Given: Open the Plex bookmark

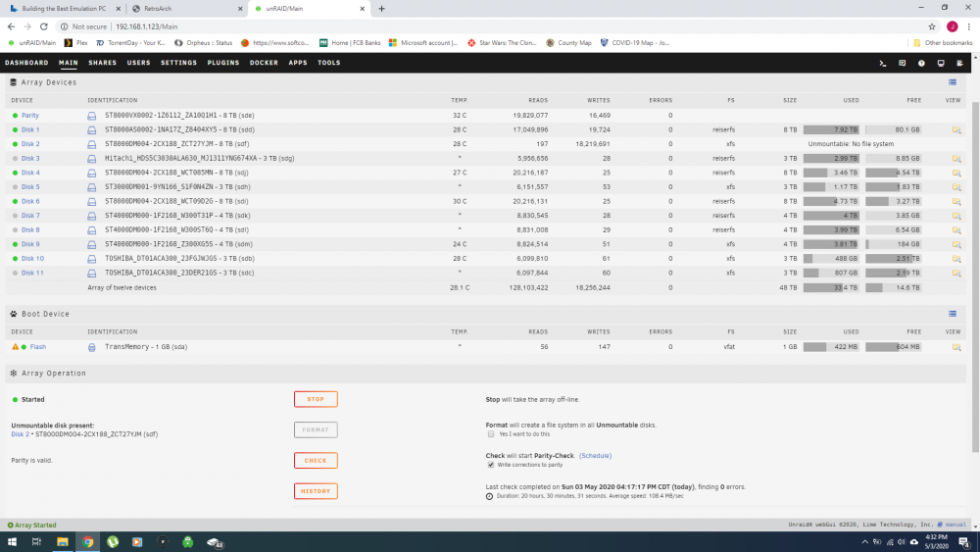Looking at the screenshot, I should pyautogui.click(x=76, y=43).
